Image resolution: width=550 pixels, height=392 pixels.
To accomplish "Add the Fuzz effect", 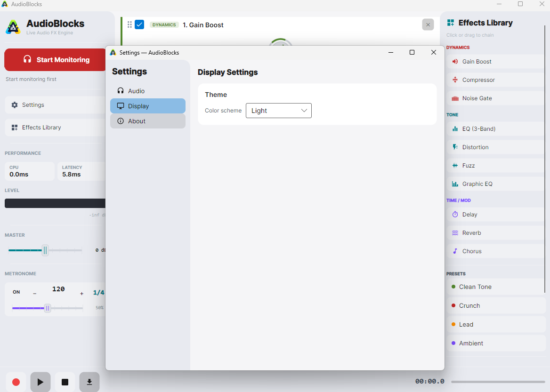I will [x=496, y=166].
